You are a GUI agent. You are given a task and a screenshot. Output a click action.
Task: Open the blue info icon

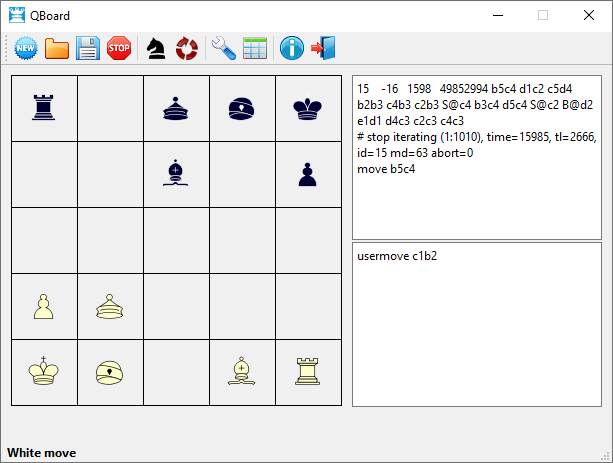coord(292,48)
